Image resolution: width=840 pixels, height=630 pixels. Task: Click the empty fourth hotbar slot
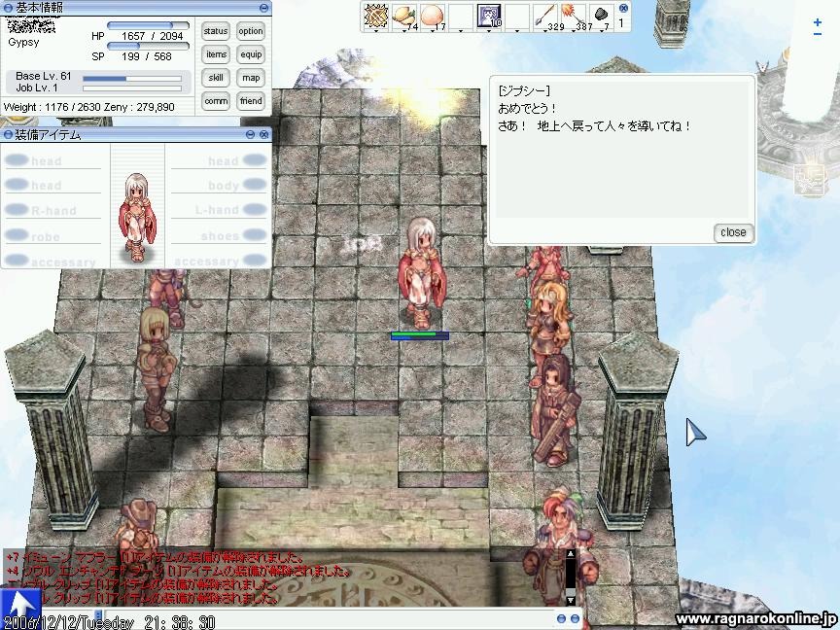point(461,15)
